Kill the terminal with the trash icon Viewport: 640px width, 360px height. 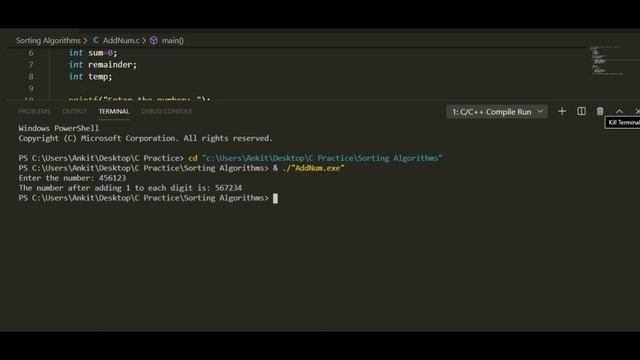(600, 111)
